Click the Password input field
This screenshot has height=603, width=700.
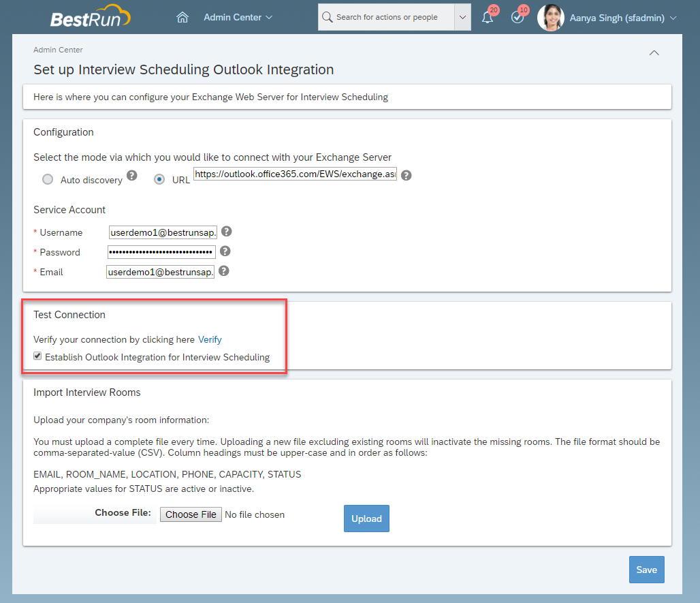click(161, 252)
